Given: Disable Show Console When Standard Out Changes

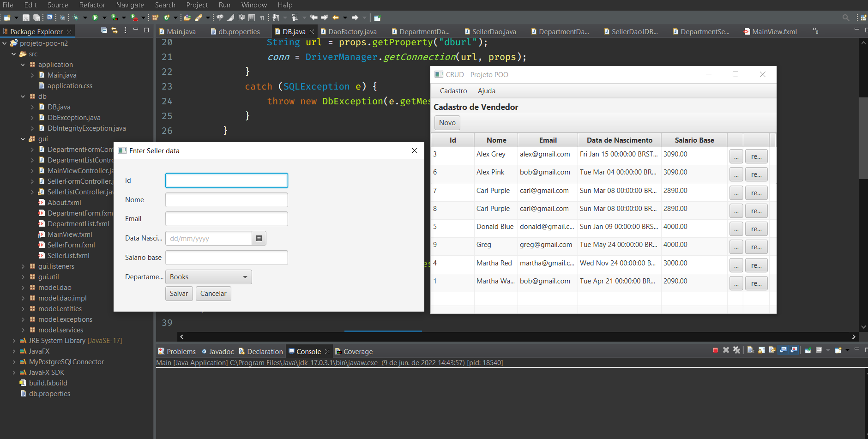Looking at the screenshot, I should [784, 350].
